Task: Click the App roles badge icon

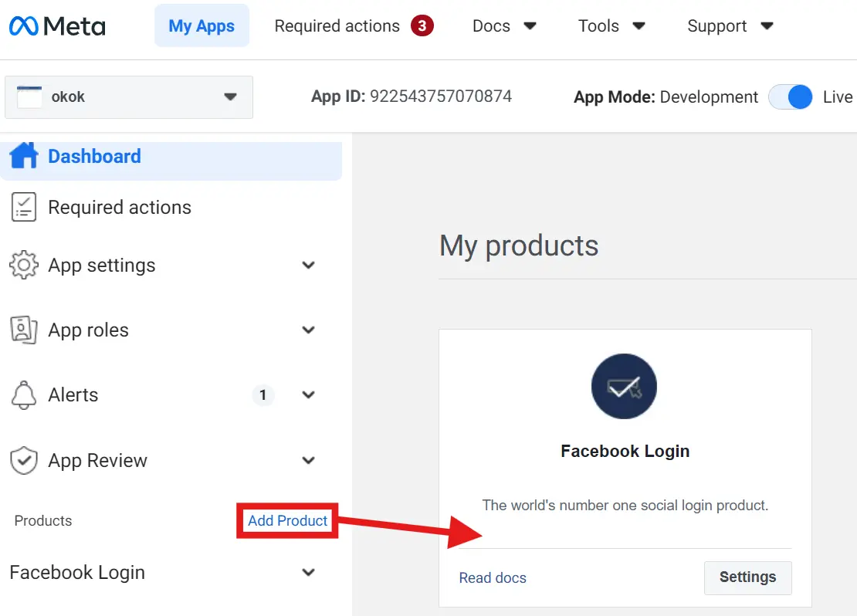Action: [23, 330]
